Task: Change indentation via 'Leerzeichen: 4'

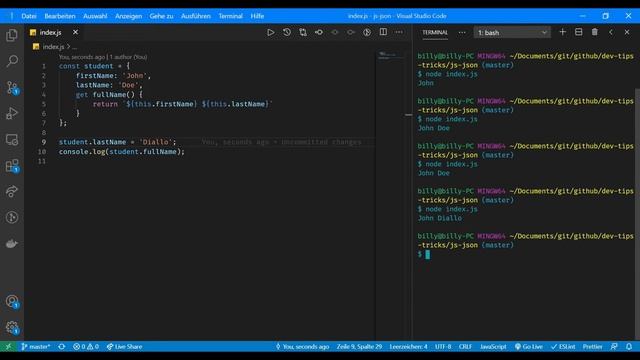Action: click(x=408, y=347)
